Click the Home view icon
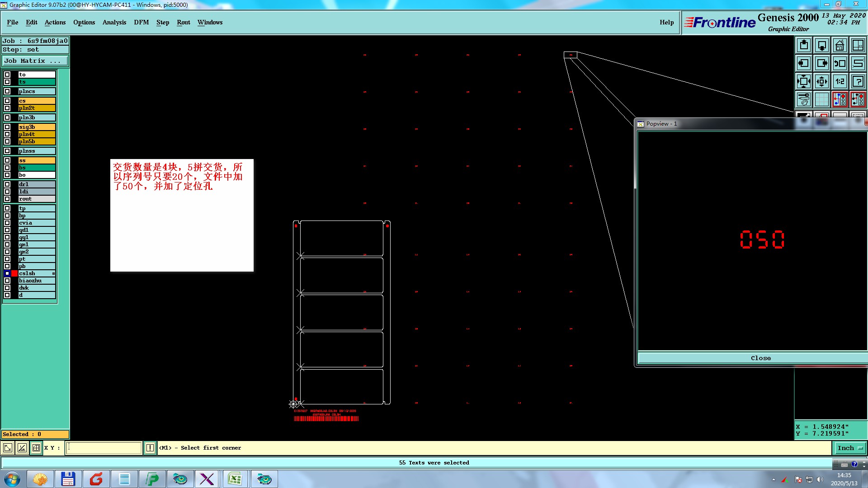Viewport: 868px width, 488px height. (x=840, y=45)
